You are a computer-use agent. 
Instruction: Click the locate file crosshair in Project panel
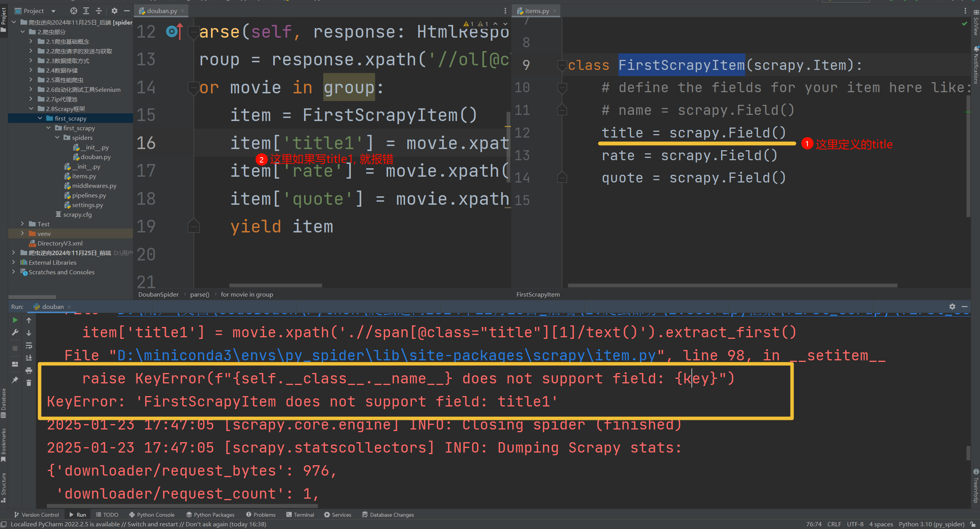click(x=74, y=11)
